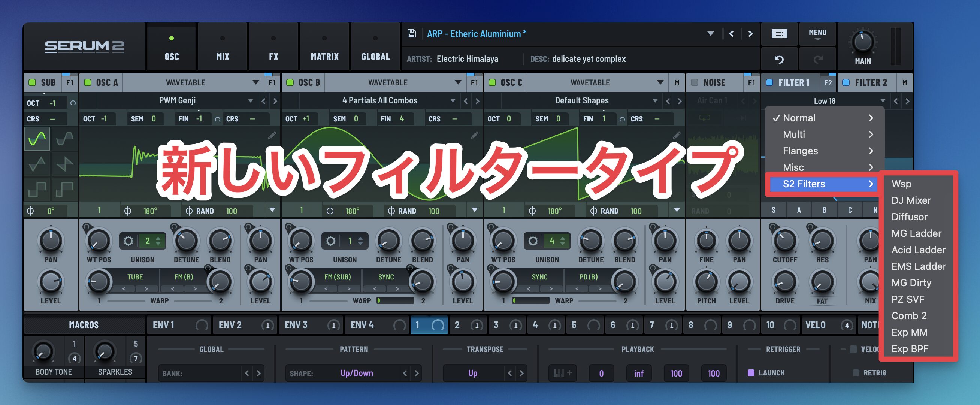This screenshot has height=405, width=980.
Task: Select next OSC C wavetable arrow
Action: coord(680,101)
